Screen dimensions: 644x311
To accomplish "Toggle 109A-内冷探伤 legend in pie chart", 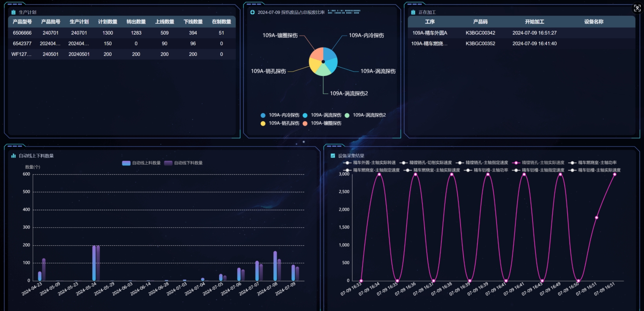I will 280,115.
